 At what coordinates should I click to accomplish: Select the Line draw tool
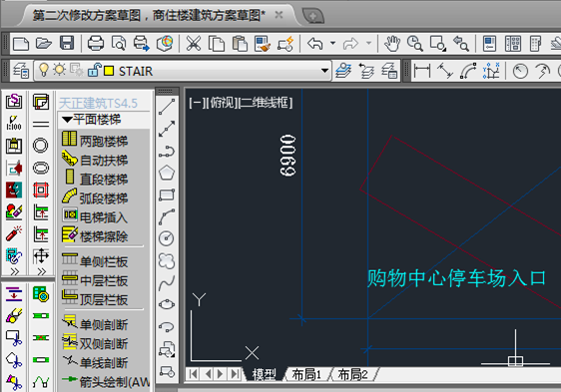pos(167,107)
